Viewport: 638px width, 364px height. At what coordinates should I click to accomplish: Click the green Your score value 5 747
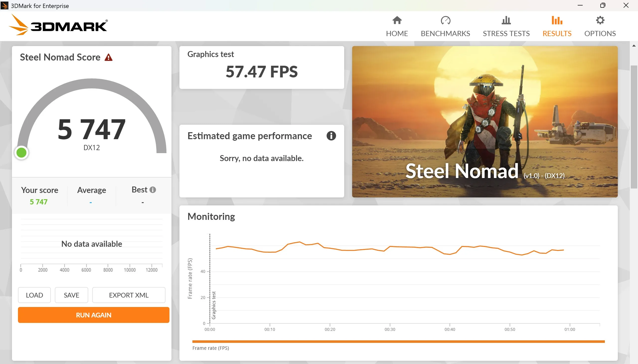pos(39,202)
